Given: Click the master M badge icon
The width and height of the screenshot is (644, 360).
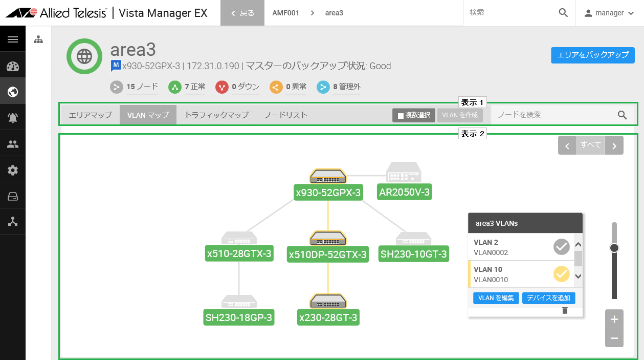Looking at the screenshot, I should point(116,66).
